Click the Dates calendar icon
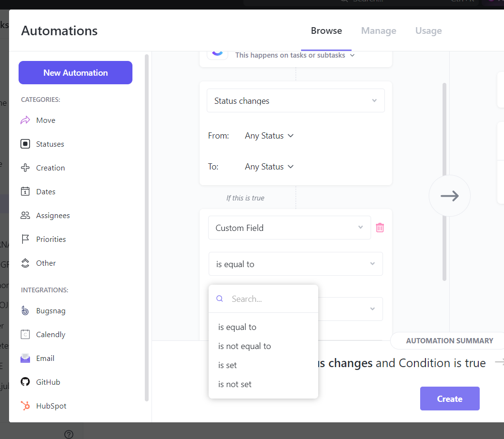The image size is (504, 439). pyautogui.click(x=25, y=191)
